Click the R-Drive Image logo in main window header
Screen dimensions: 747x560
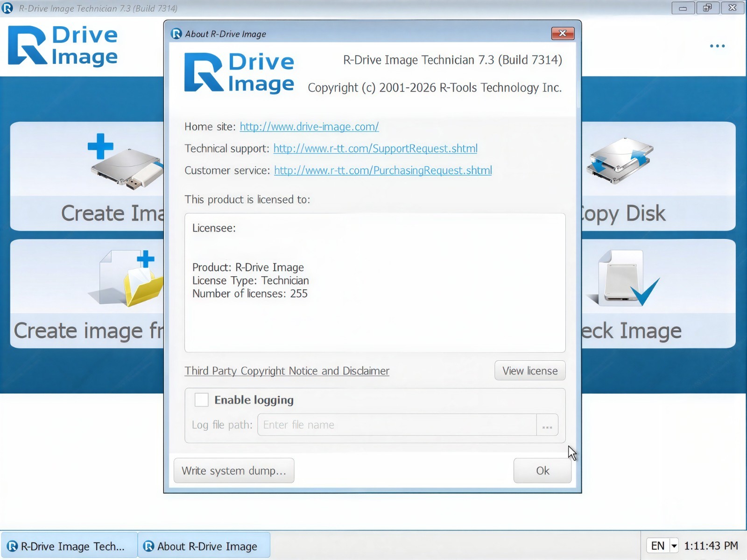click(x=63, y=45)
